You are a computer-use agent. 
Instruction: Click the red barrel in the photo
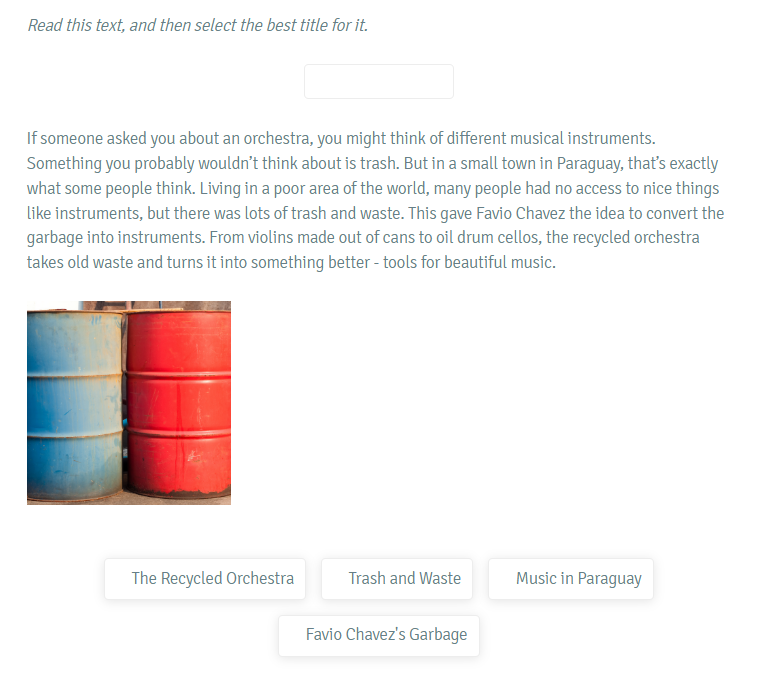click(179, 404)
